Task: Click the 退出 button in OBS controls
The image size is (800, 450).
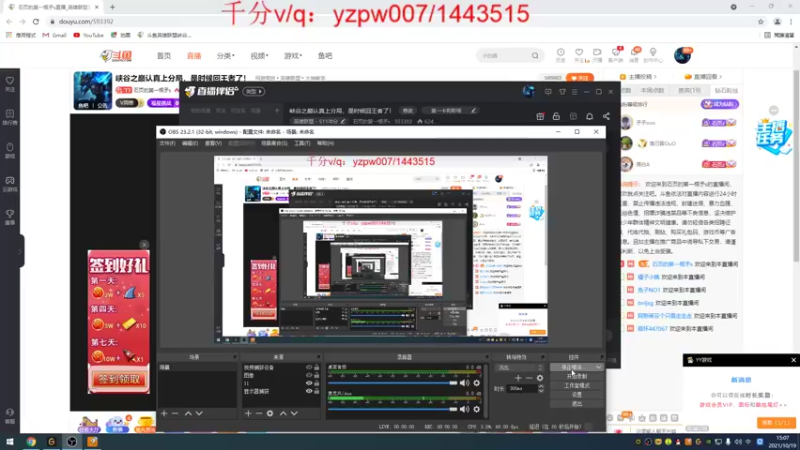Action: 577,404
